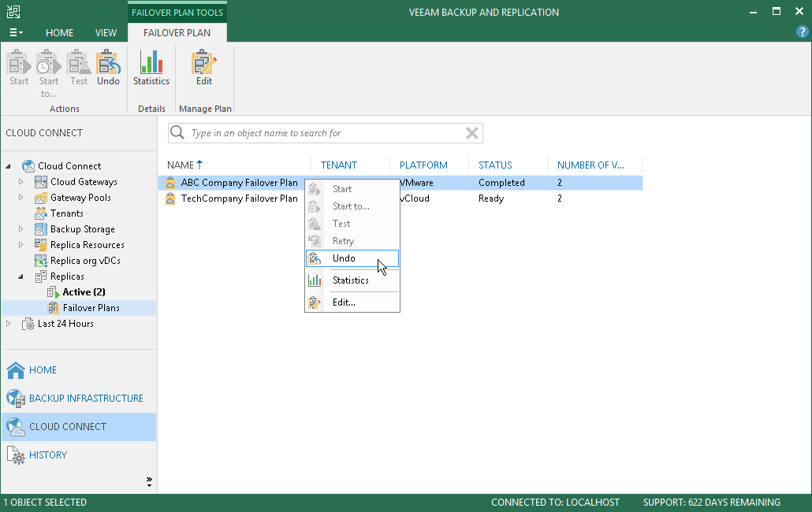Click the application logo in title bar
This screenshot has width=812, height=512.
point(13,12)
